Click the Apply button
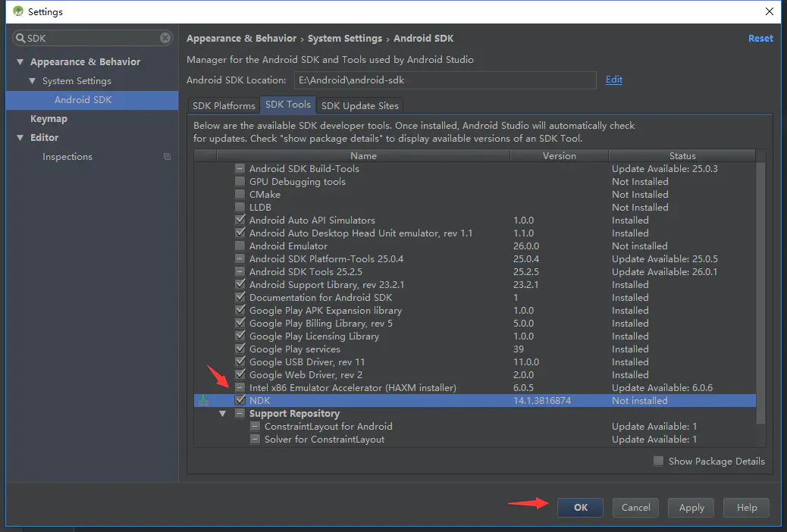Image resolution: width=787 pixels, height=532 pixels. [691, 508]
